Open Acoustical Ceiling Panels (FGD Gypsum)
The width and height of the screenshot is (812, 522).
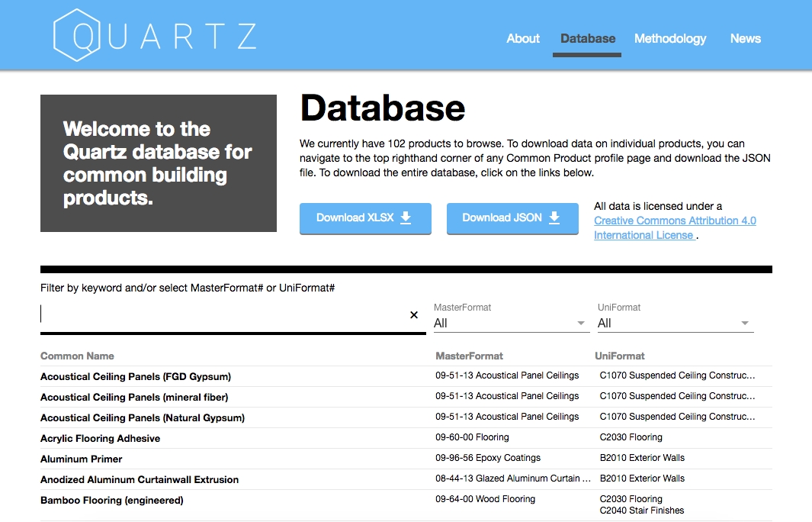coord(136,377)
